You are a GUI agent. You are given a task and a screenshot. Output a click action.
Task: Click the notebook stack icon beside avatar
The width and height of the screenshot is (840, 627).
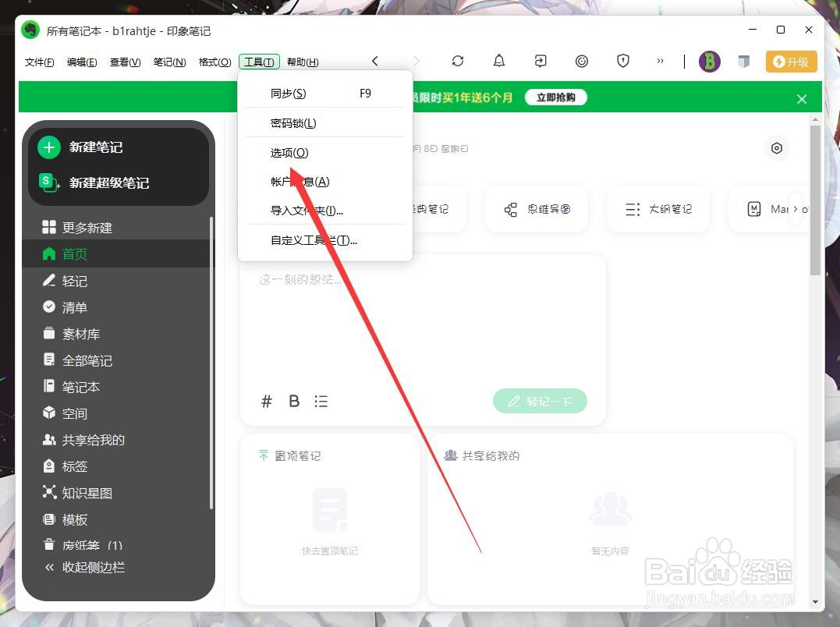(743, 62)
